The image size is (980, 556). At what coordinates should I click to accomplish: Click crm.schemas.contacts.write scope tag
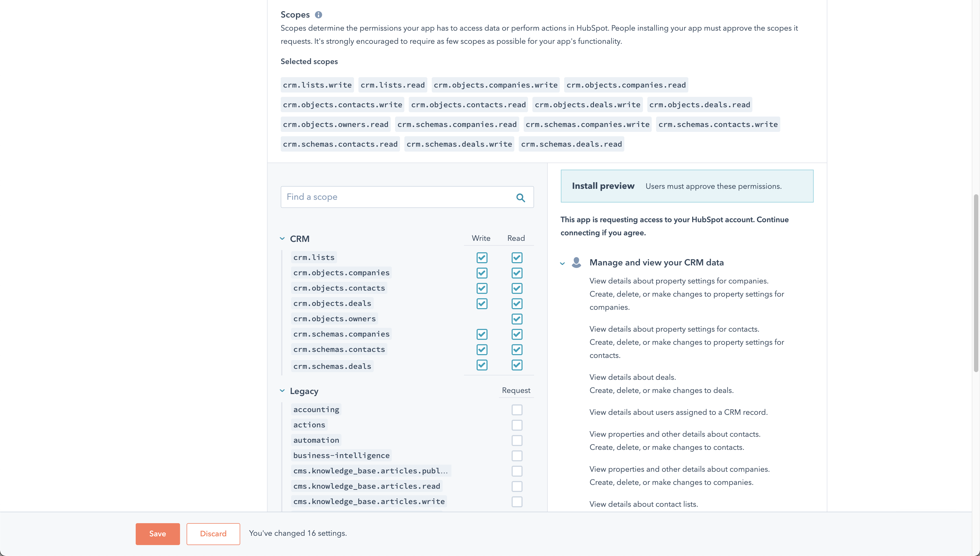point(718,124)
